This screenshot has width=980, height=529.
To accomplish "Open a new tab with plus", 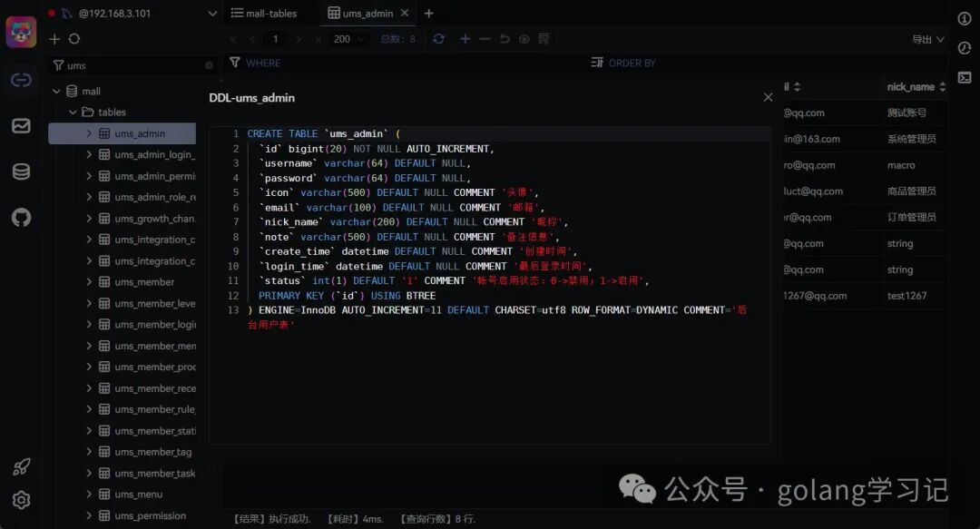I will [x=428, y=13].
